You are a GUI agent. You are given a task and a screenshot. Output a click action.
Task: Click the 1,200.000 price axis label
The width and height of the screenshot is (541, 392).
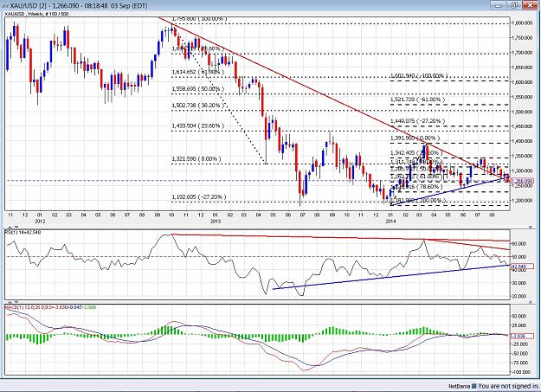click(x=523, y=200)
